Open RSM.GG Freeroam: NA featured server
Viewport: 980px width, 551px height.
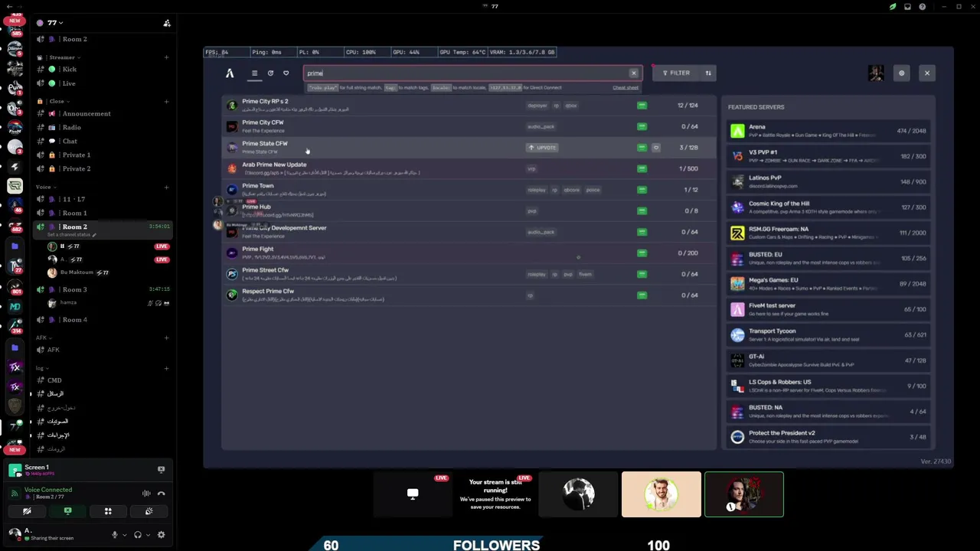(828, 233)
